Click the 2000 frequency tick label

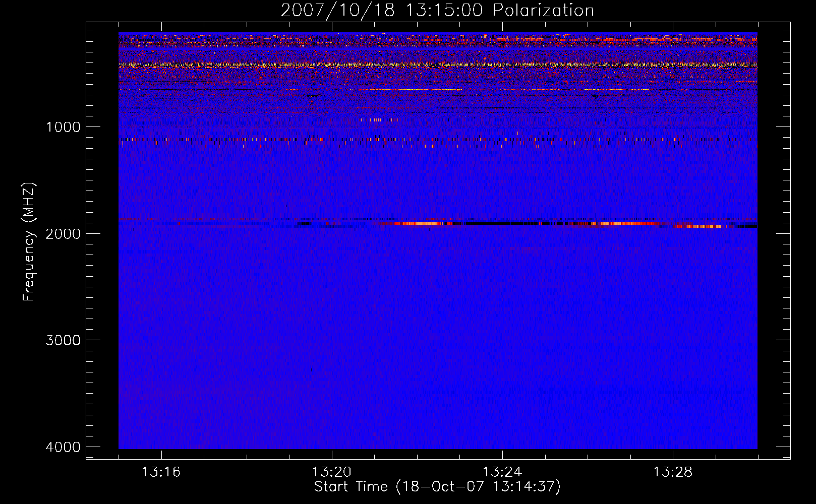[x=63, y=234]
